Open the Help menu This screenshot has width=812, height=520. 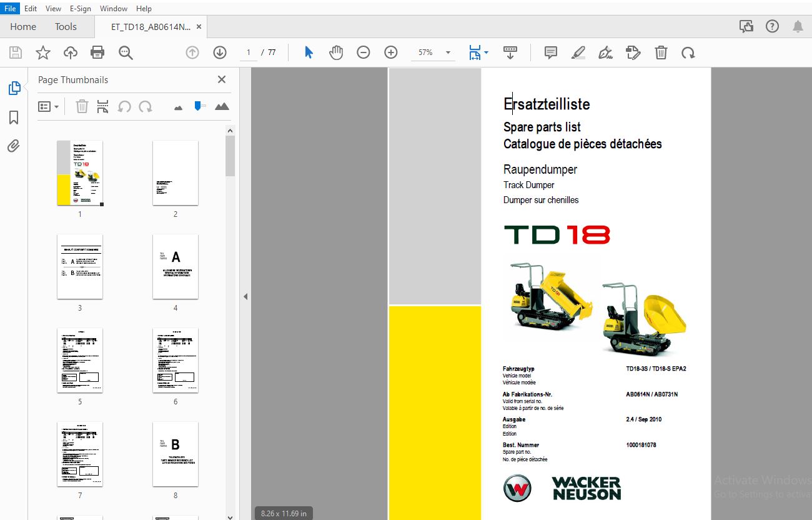144,9
